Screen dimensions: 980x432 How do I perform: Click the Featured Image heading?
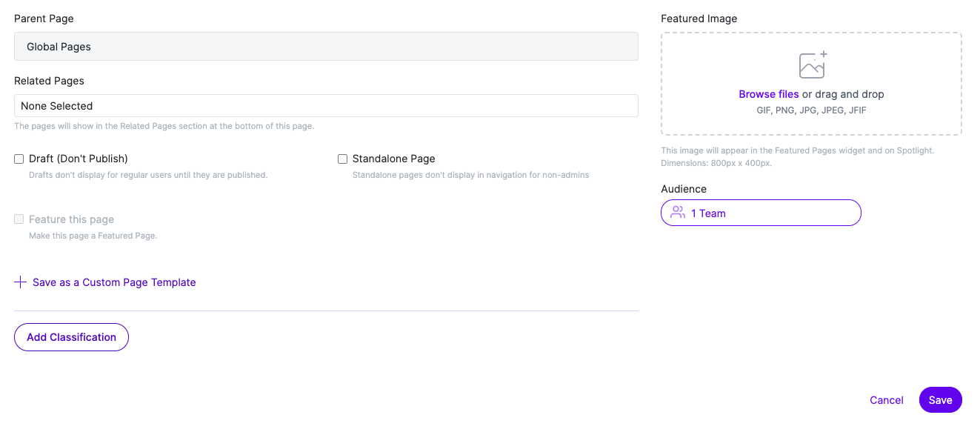[699, 19]
